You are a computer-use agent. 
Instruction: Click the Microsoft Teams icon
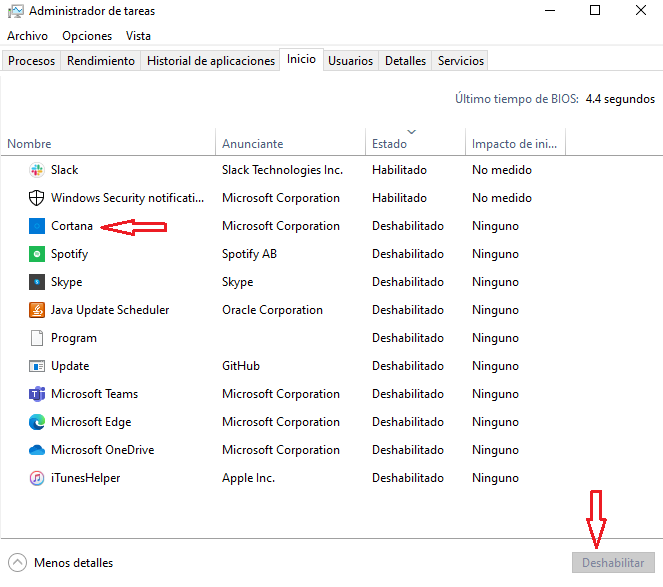pos(37,394)
